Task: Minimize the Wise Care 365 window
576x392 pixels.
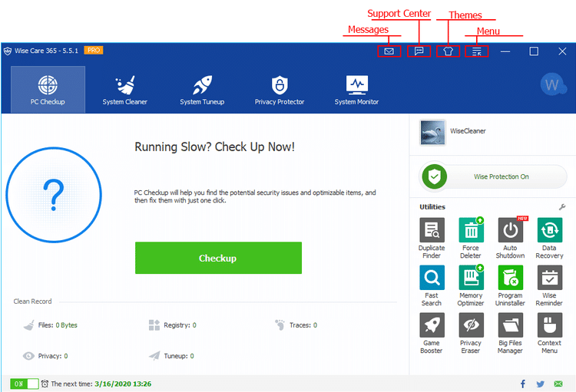Action: pyautogui.click(x=505, y=51)
